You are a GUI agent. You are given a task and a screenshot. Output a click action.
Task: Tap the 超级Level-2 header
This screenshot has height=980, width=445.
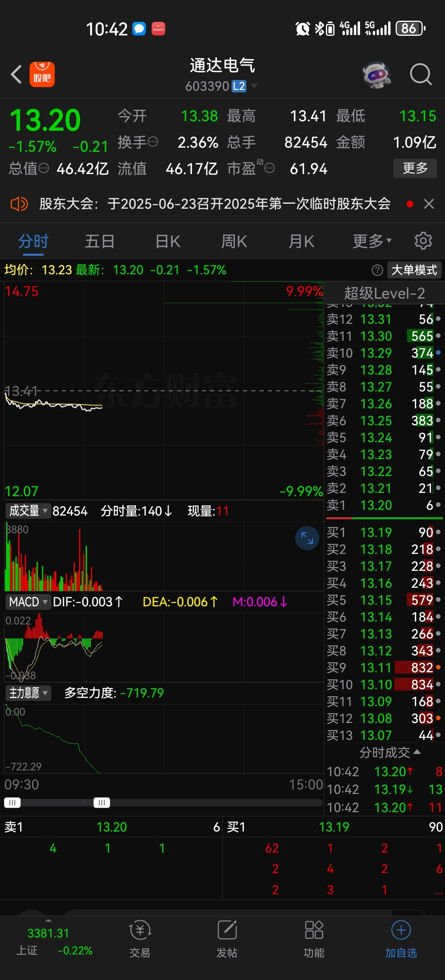(384, 293)
